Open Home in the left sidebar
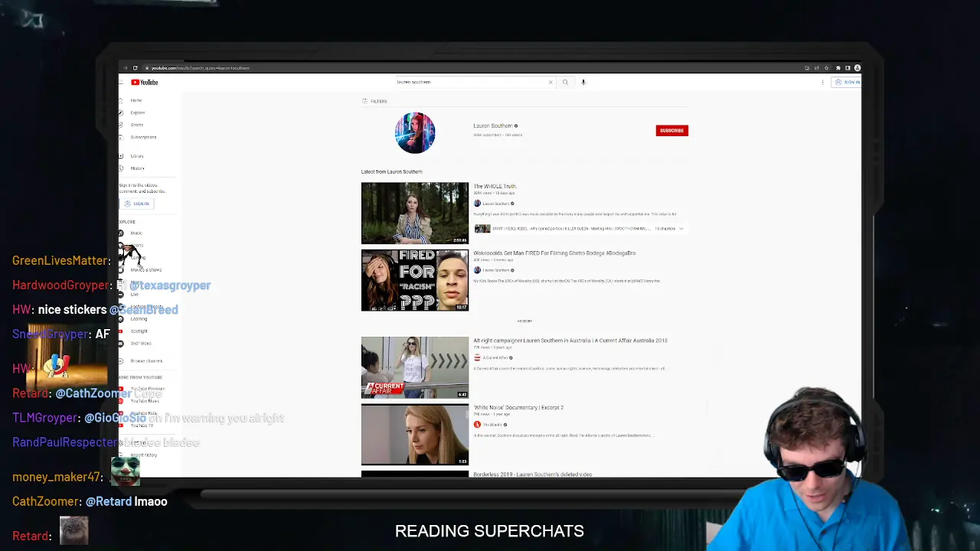Viewport: 980px width, 551px height. [136, 100]
